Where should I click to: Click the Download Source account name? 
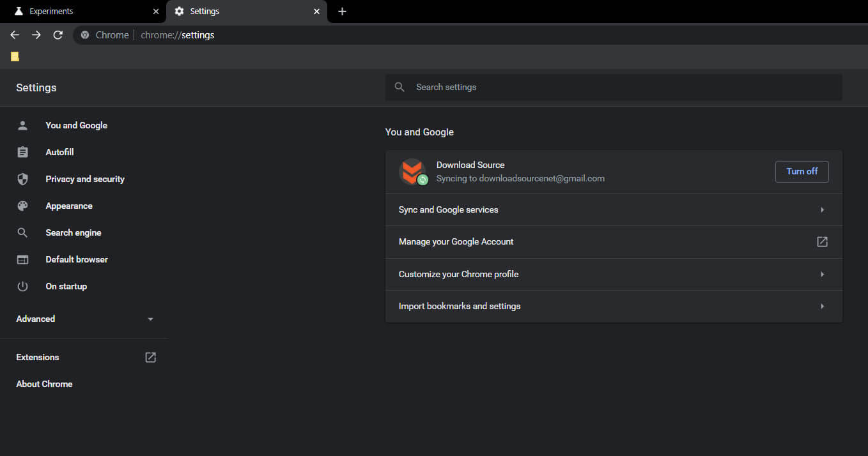point(470,165)
